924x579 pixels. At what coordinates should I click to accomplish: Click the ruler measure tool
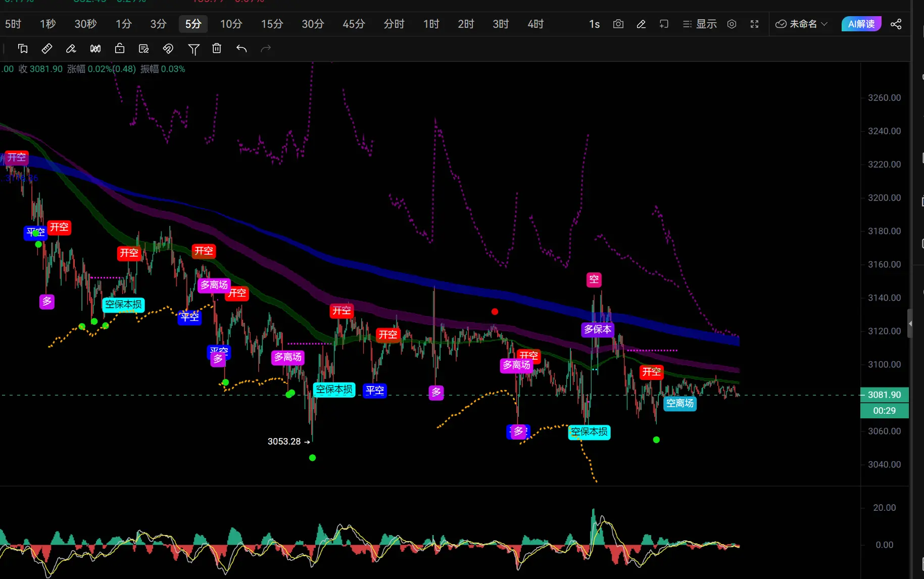click(x=46, y=49)
